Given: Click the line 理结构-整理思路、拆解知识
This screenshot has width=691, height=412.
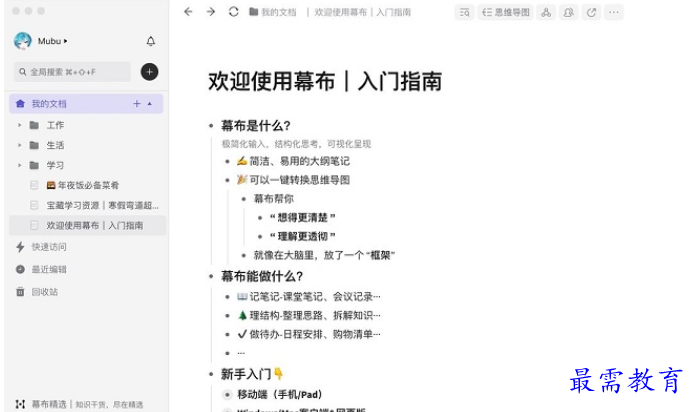Looking at the screenshot, I should tap(308, 315).
